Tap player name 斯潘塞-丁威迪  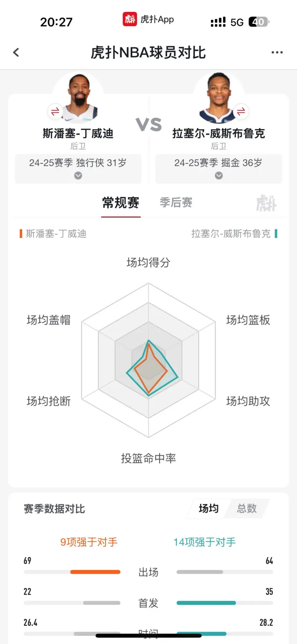(x=78, y=133)
